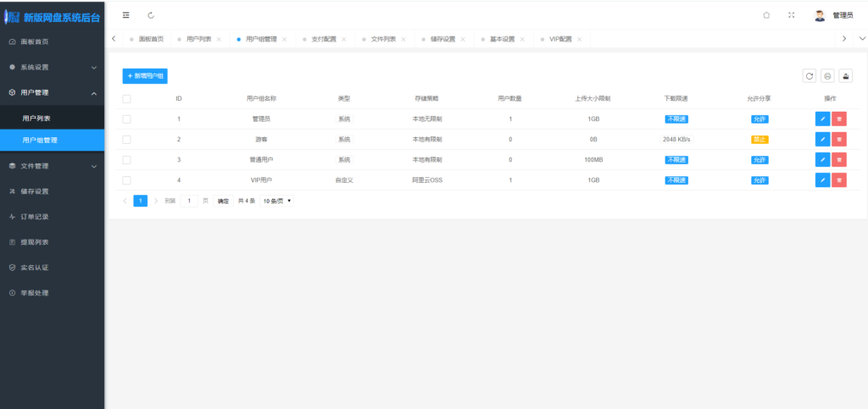868x409 pixels.
Task: Click the page number jump input field
Action: 189,201
